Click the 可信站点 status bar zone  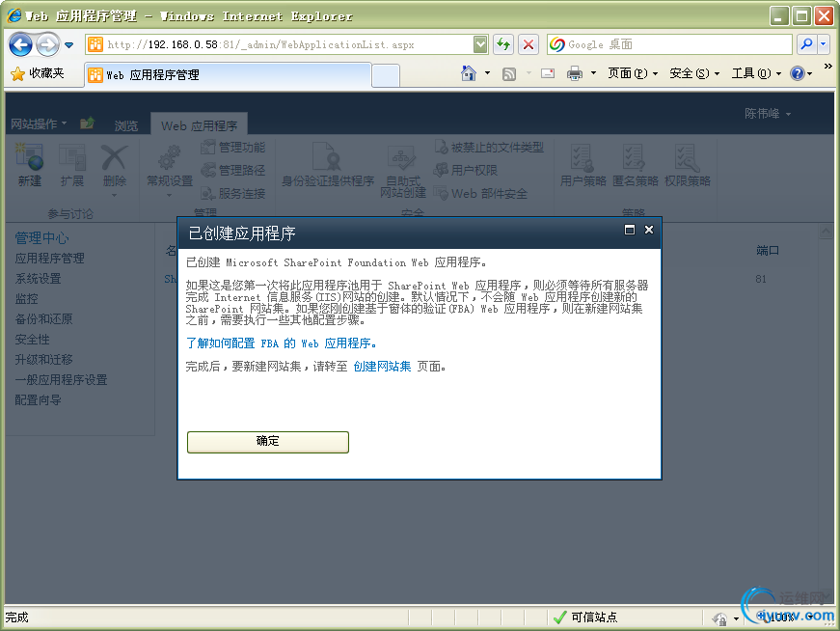pyautogui.click(x=585, y=617)
